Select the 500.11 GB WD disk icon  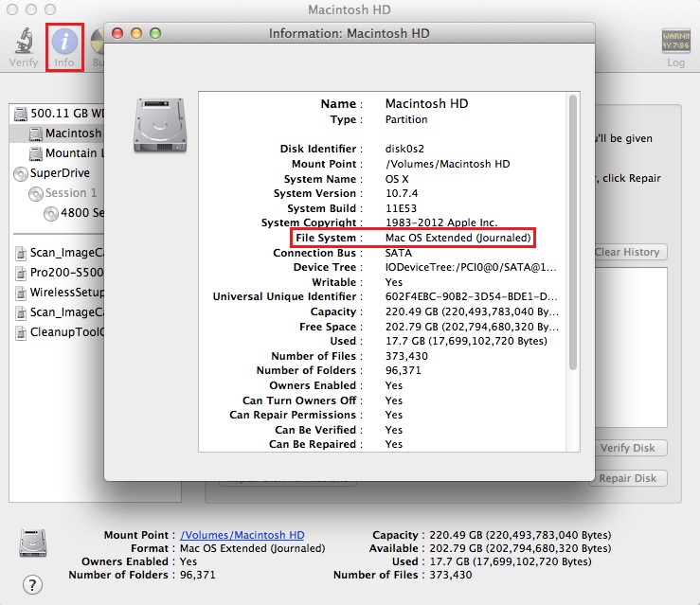click(x=21, y=114)
